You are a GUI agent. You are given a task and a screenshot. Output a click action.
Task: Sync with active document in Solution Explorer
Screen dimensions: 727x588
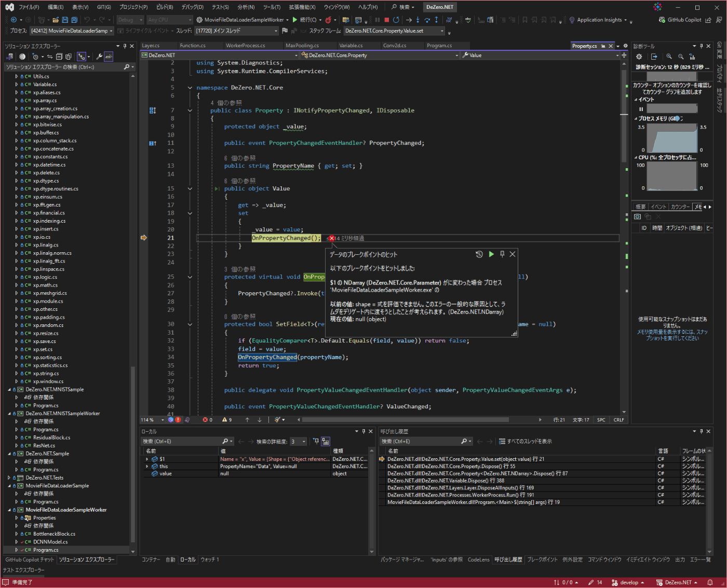tap(50, 57)
